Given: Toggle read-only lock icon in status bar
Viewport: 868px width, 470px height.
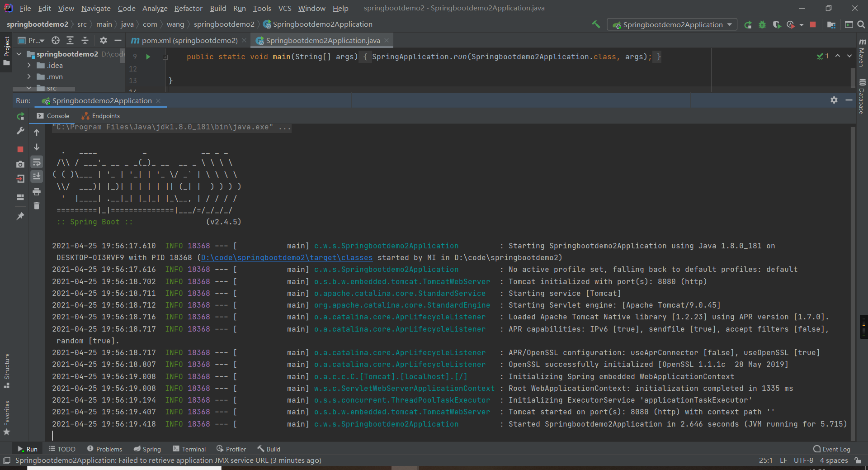Looking at the screenshot, I should [858, 461].
